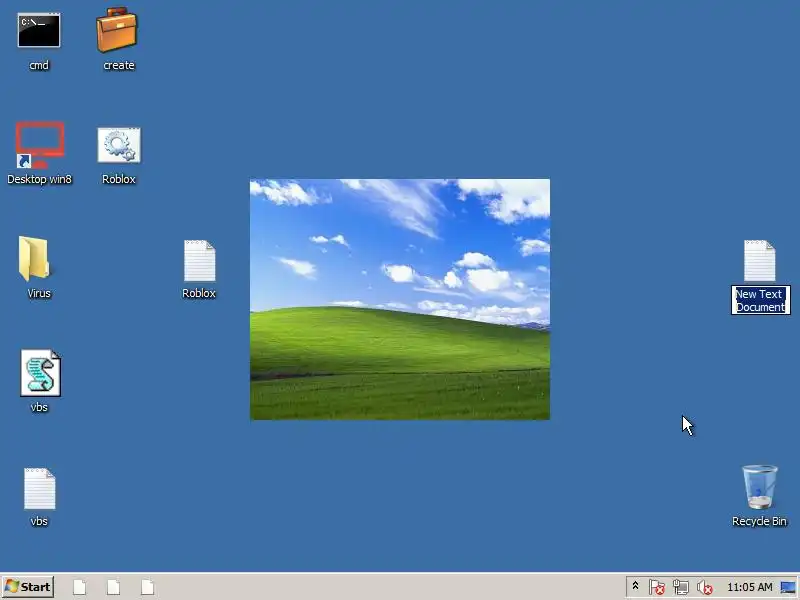Click the Show desktop monitor icon
Viewport: 800px width, 600px height.
click(x=788, y=587)
